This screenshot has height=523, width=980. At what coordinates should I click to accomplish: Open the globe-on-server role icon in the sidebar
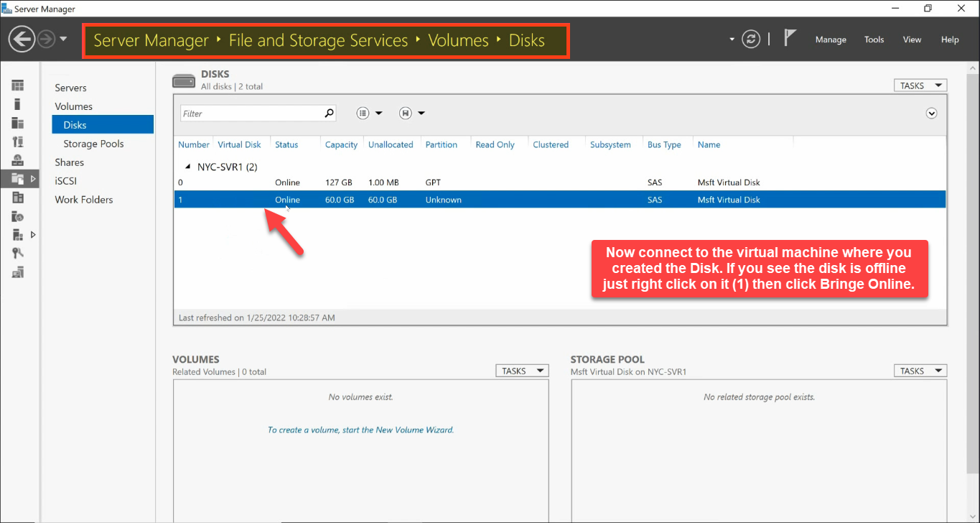[18, 160]
